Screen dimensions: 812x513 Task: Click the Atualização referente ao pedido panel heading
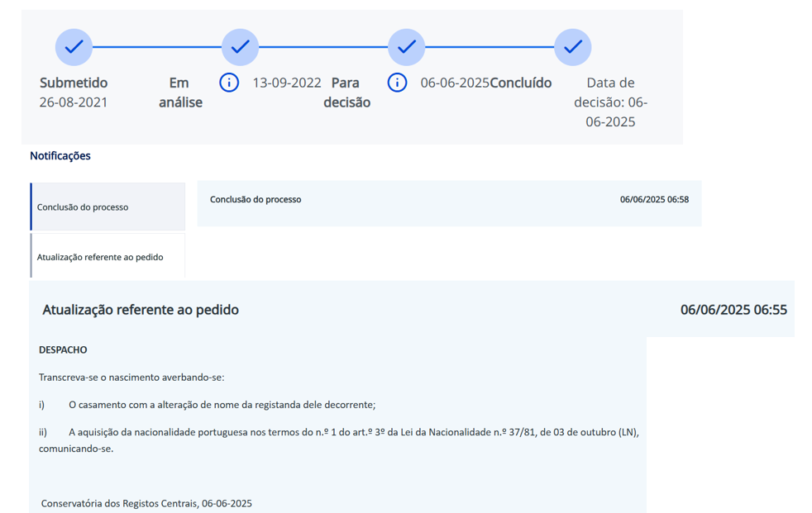(141, 310)
